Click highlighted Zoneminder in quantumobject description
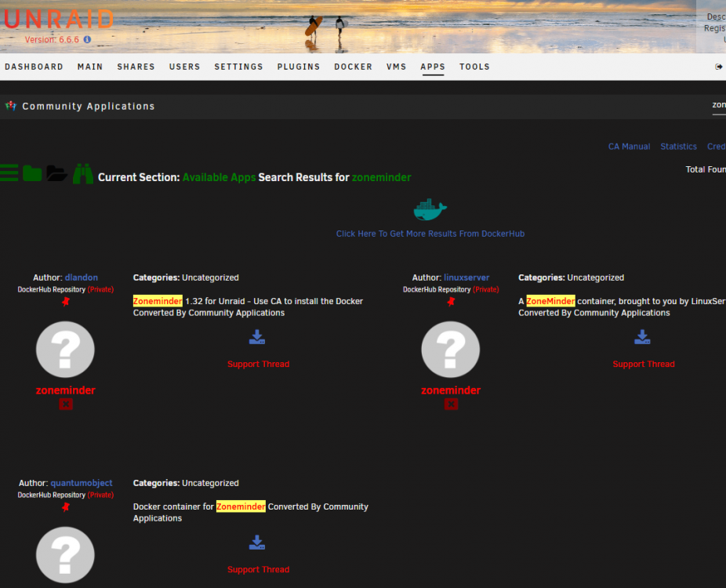This screenshot has width=726, height=588. [x=241, y=506]
